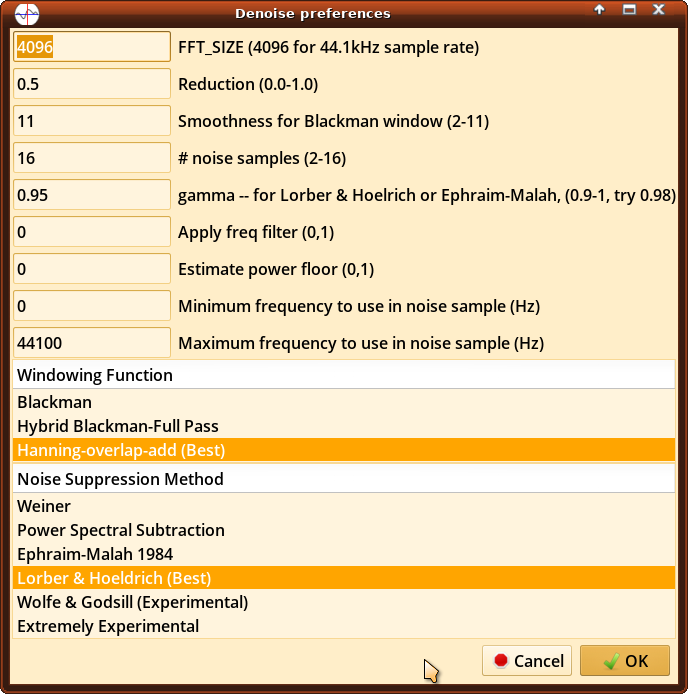Choose Weiner noise suppression method
Image resolution: width=688 pixels, height=694 pixels.
44,506
